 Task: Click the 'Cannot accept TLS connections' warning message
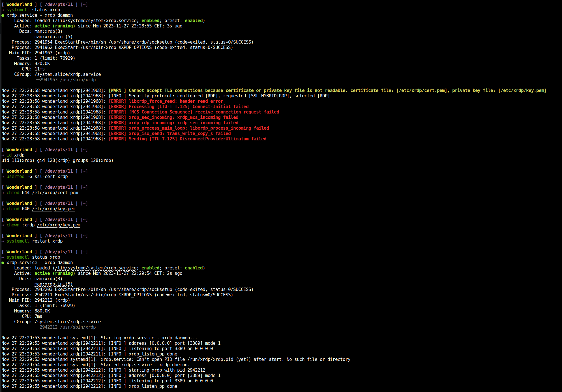pyautogui.click(x=337, y=91)
